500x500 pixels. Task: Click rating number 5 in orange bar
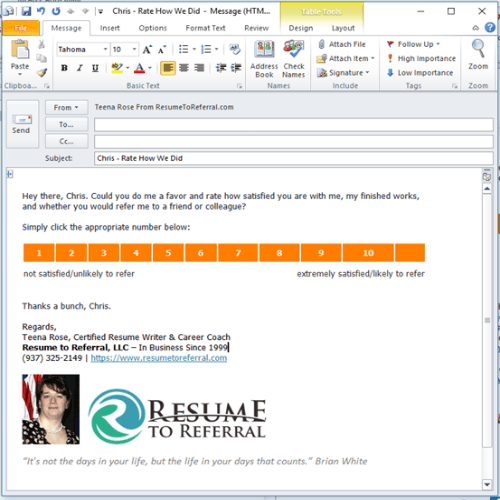point(168,253)
